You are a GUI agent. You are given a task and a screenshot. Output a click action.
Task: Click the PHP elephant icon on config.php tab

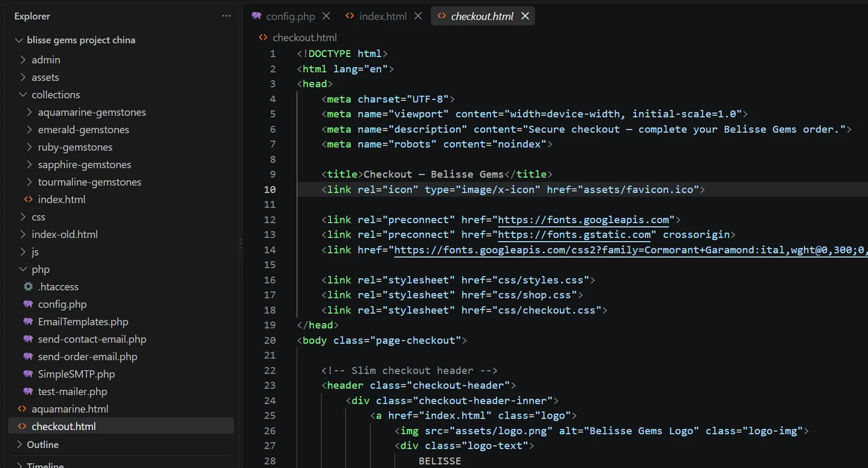point(257,16)
